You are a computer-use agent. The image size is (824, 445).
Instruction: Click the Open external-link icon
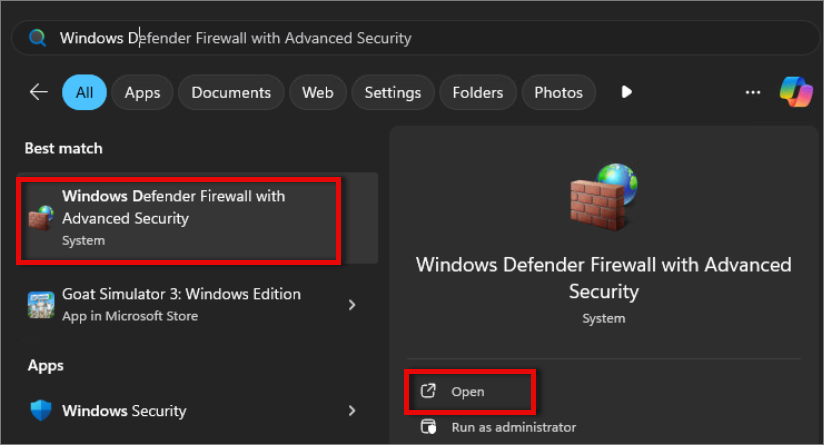428,391
